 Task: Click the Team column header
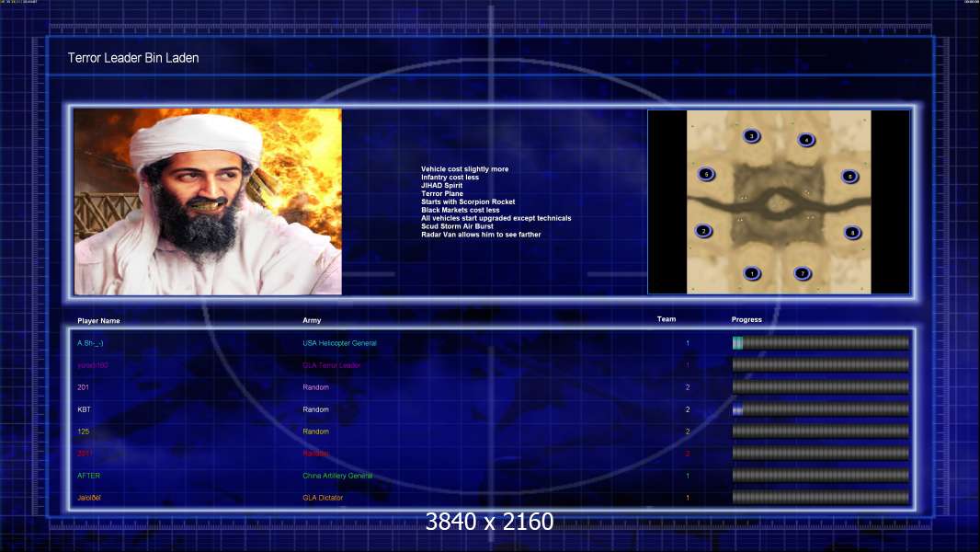pyautogui.click(x=667, y=319)
